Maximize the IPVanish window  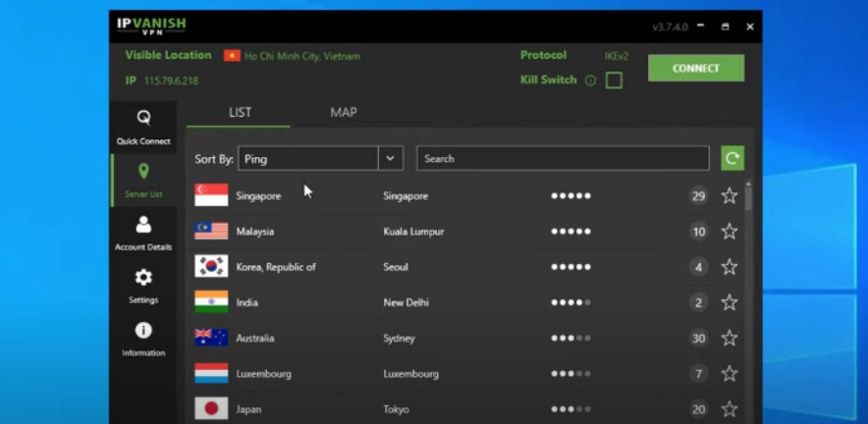pos(726,26)
